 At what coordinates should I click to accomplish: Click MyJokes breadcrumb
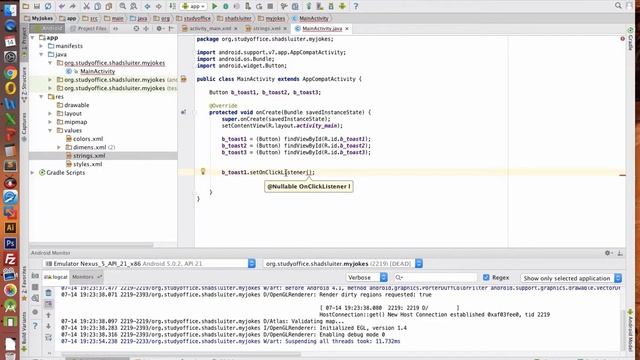coord(39,18)
